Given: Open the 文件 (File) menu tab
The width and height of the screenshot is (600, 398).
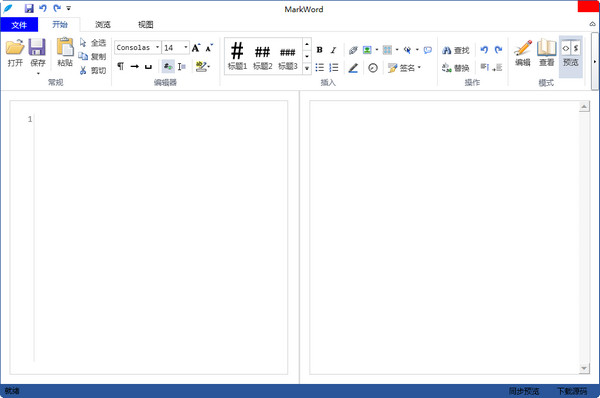Looking at the screenshot, I should pyautogui.click(x=19, y=25).
